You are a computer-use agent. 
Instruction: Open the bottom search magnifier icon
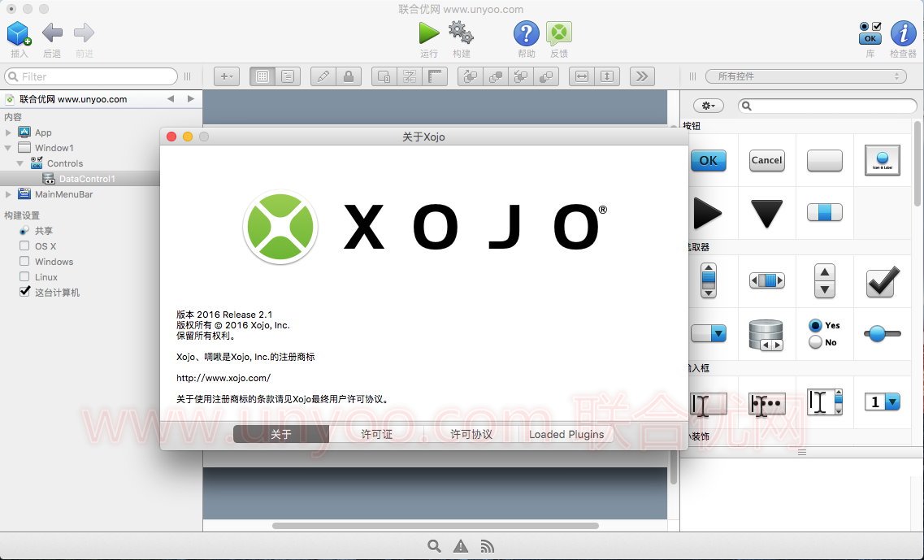[434, 546]
